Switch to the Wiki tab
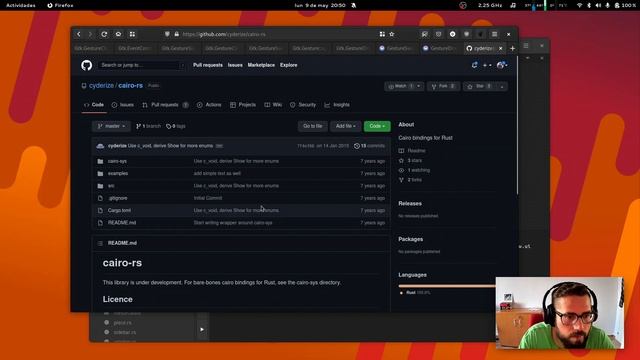The width and height of the screenshot is (640, 360). (x=273, y=105)
